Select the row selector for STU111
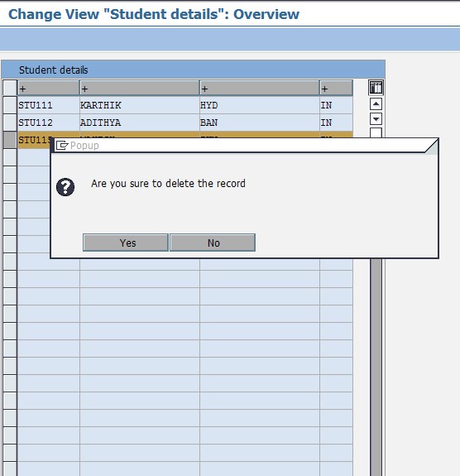The width and height of the screenshot is (460, 476). coord(10,105)
